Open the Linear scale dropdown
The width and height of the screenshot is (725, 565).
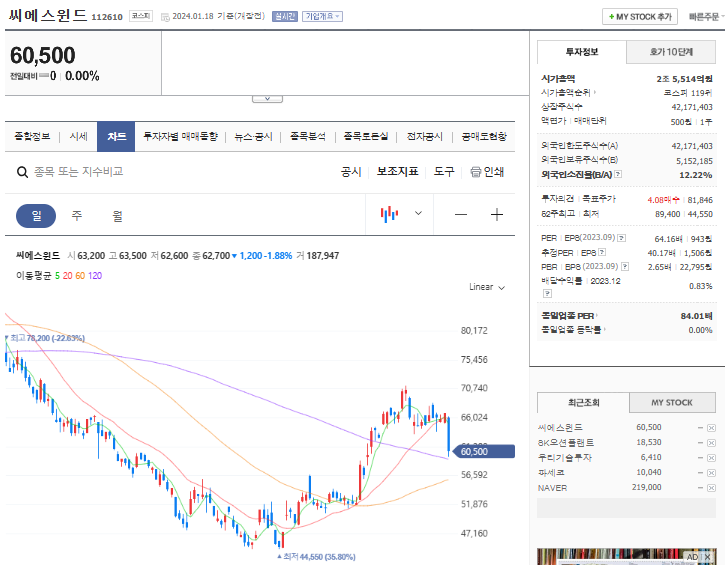tap(487, 287)
